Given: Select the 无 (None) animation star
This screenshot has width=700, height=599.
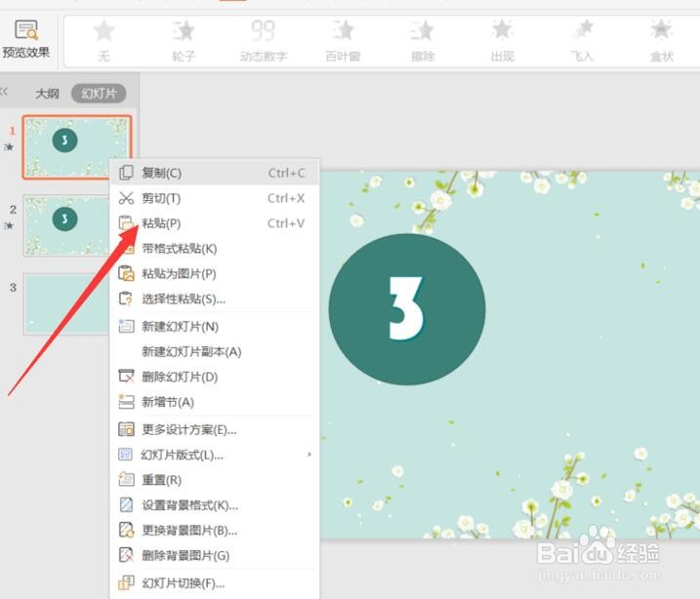Looking at the screenshot, I should point(104,31).
